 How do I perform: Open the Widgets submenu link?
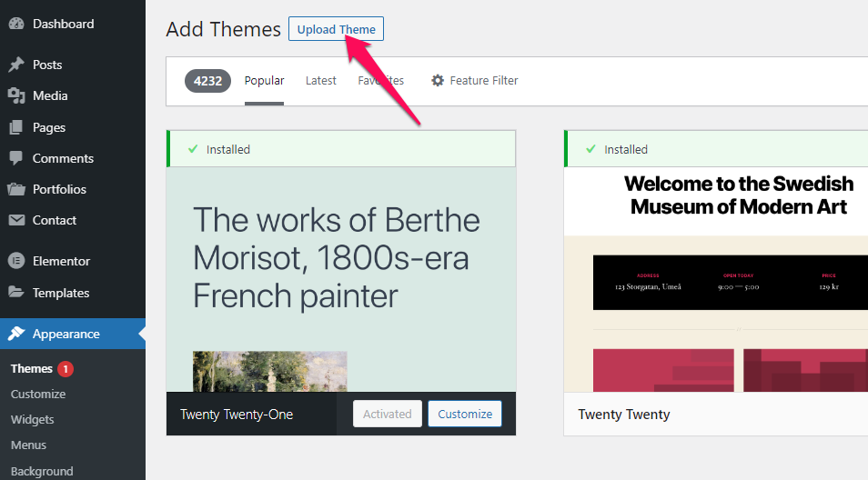[32, 420]
